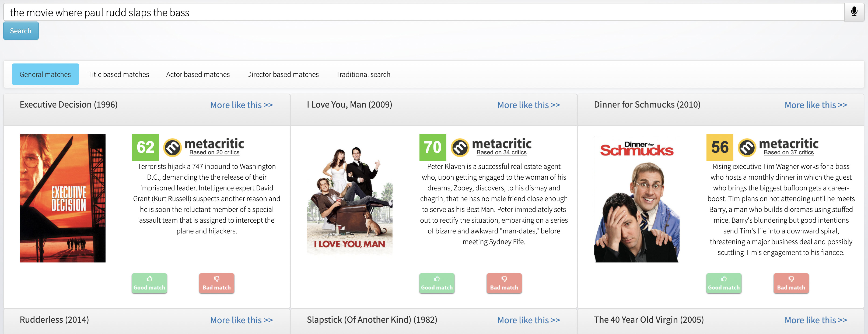The image size is (868, 334).
Task: Switch to Title based matches tab
Action: point(118,74)
